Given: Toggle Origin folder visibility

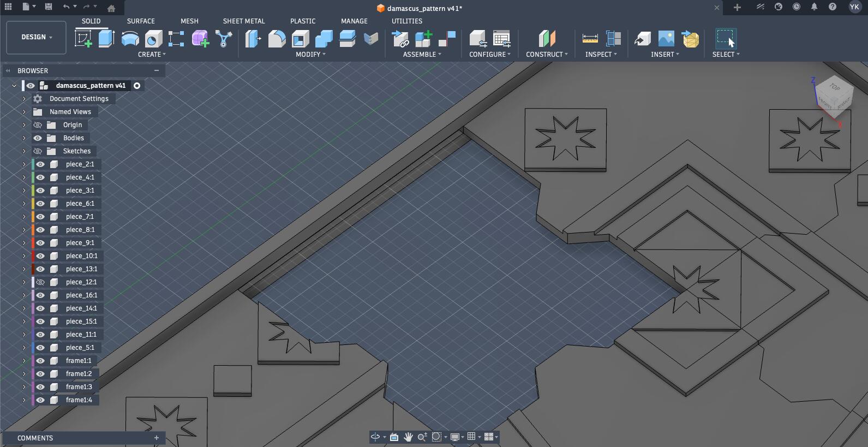Looking at the screenshot, I should [x=38, y=125].
